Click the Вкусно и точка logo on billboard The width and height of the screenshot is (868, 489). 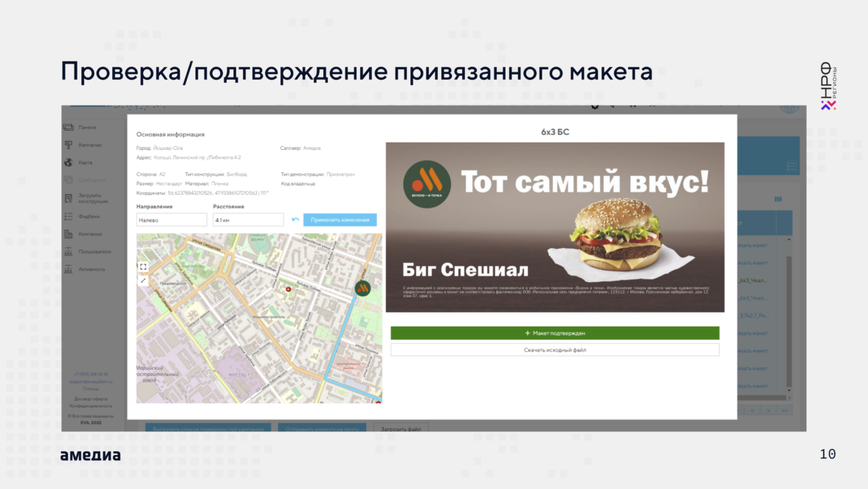pos(427,184)
